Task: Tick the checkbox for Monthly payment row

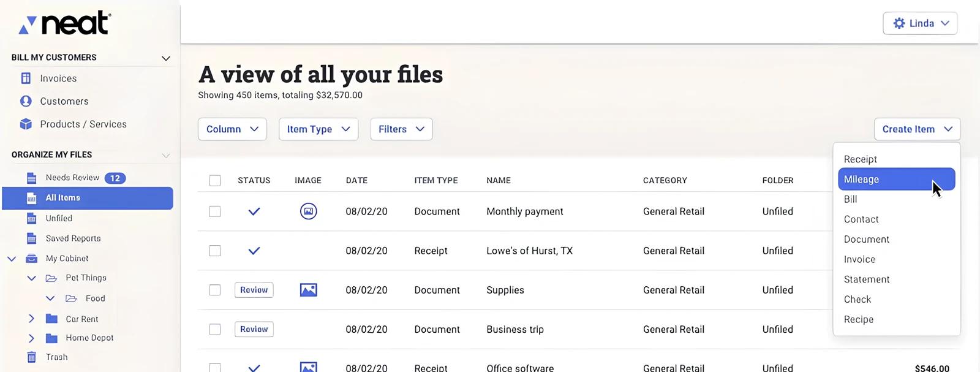Action: (x=215, y=211)
